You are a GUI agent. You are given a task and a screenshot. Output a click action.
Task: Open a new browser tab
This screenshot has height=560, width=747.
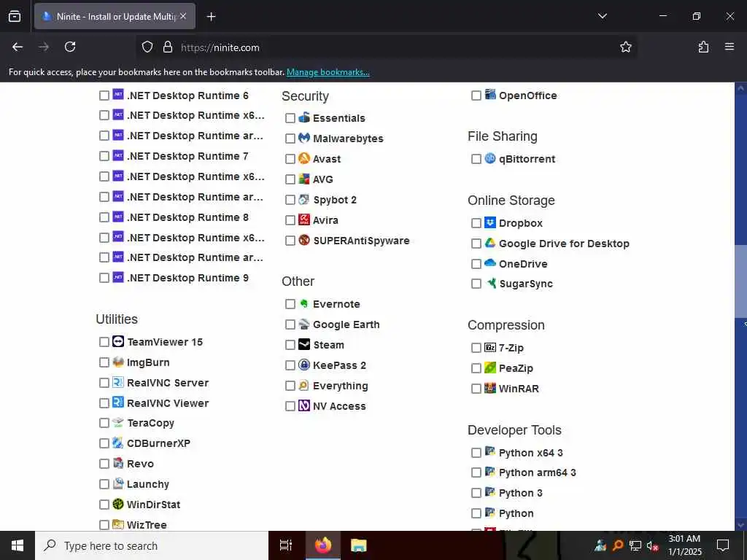point(211,17)
